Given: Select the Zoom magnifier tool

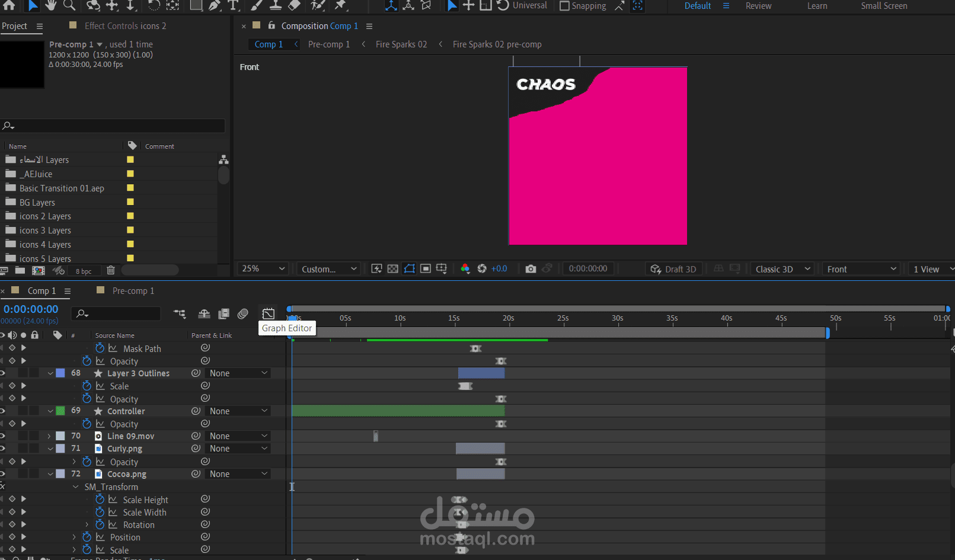Looking at the screenshot, I should click(69, 5).
